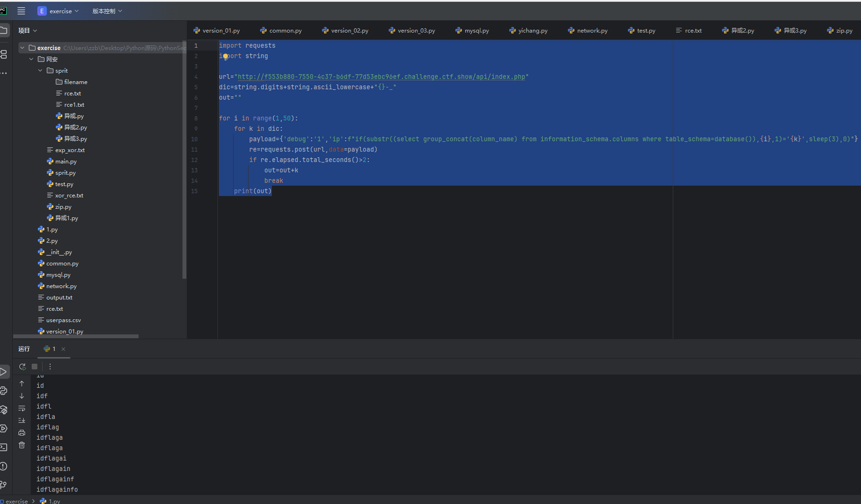Viewport: 861px width, 504px height.
Task: Stop the running process
Action: point(35,367)
